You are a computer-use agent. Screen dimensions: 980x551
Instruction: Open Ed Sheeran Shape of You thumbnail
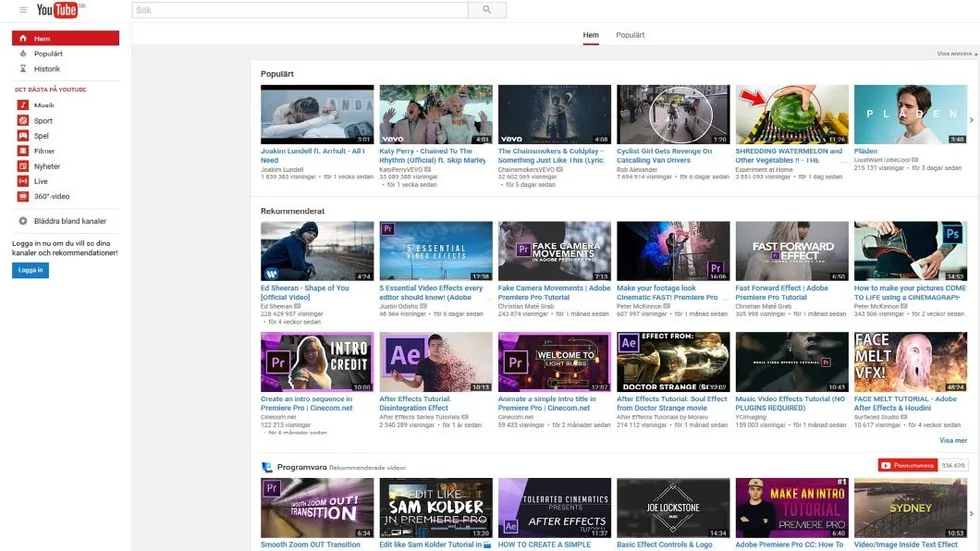pyautogui.click(x=317, y=251)
